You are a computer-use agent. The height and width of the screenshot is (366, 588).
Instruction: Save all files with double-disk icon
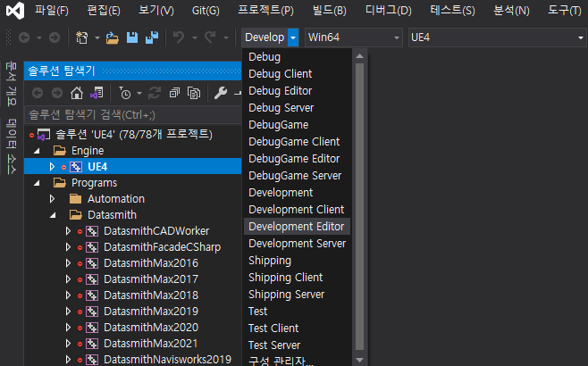point(152,37)
